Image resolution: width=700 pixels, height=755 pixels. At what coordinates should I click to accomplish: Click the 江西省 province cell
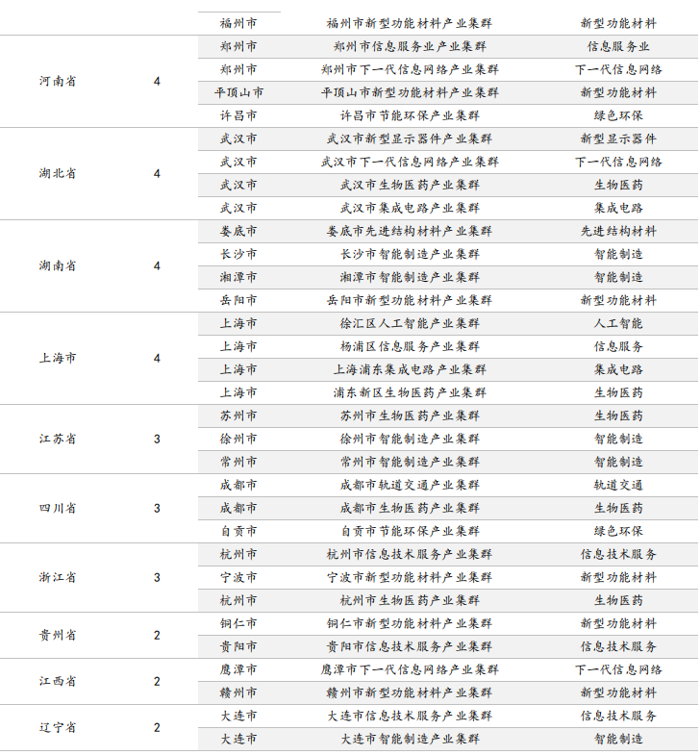[58, 681]
